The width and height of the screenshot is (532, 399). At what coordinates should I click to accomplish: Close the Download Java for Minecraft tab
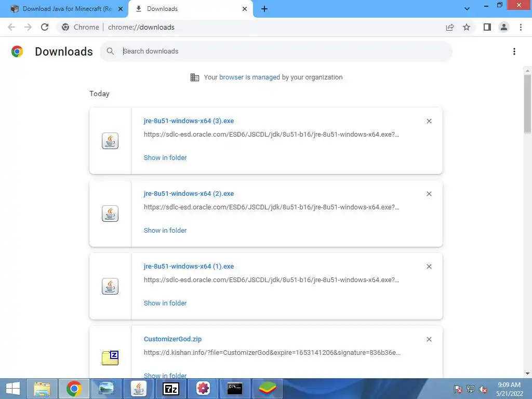pyautogui.click(x=121, y=9)
